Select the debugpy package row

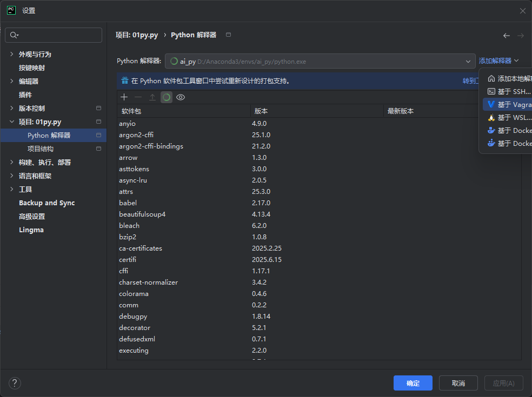(x=319, y=317)
